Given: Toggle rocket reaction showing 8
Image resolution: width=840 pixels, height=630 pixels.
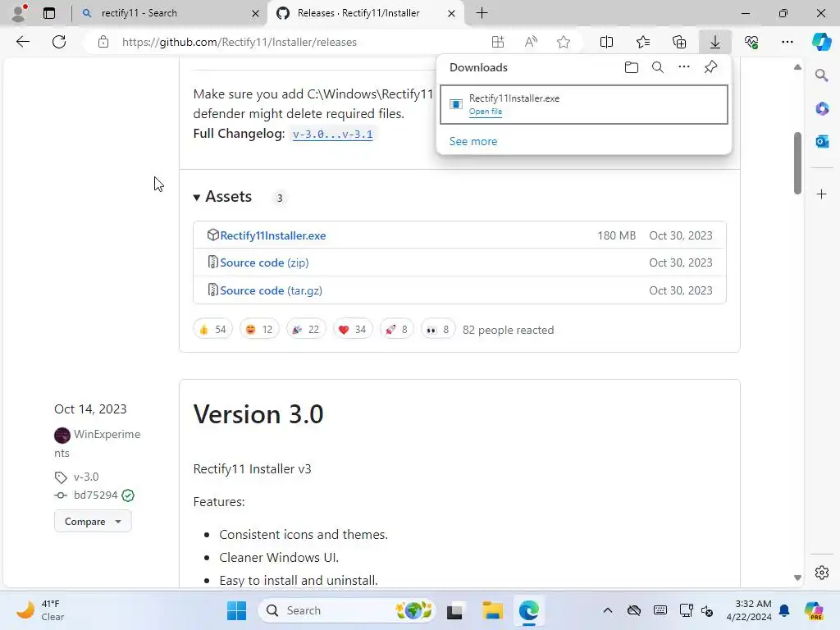Looking at the screenshot, I should pos(396,330).
